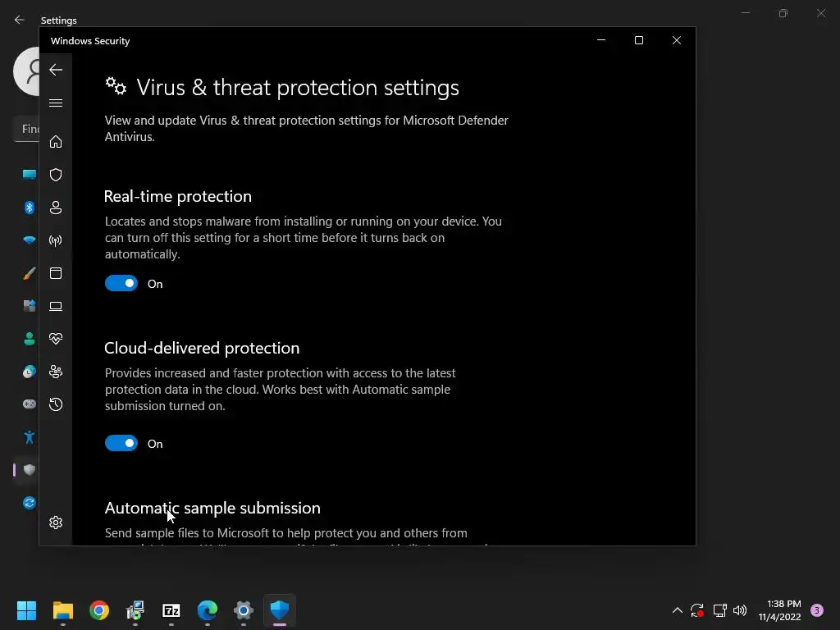Viewport: 840px width, 630px height.
Task: Open App & browser control window icon
Action: [x=56, y=273]
